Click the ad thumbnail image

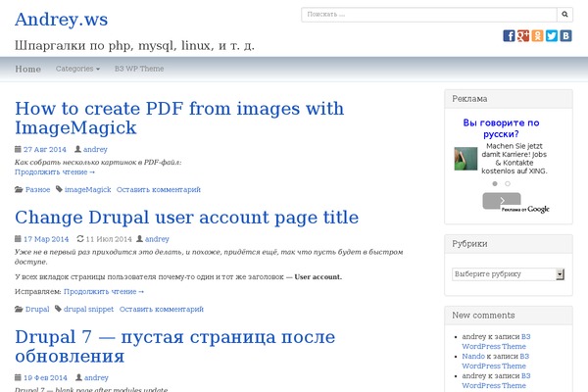[x=465, y=159]
